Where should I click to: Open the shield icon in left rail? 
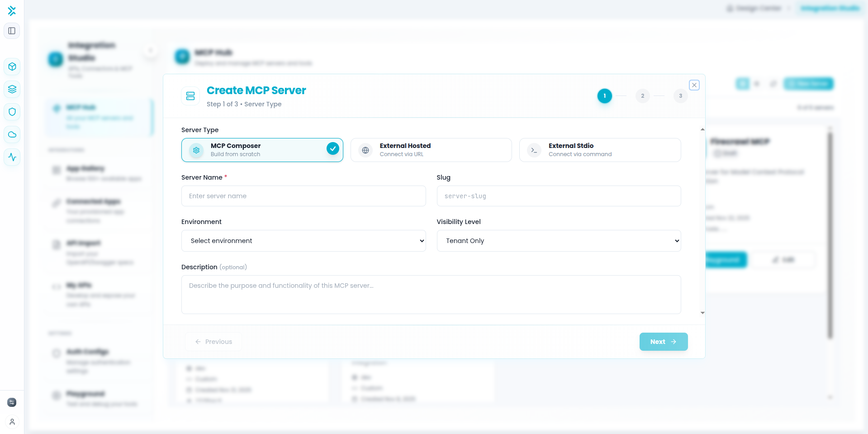[12, 112]
